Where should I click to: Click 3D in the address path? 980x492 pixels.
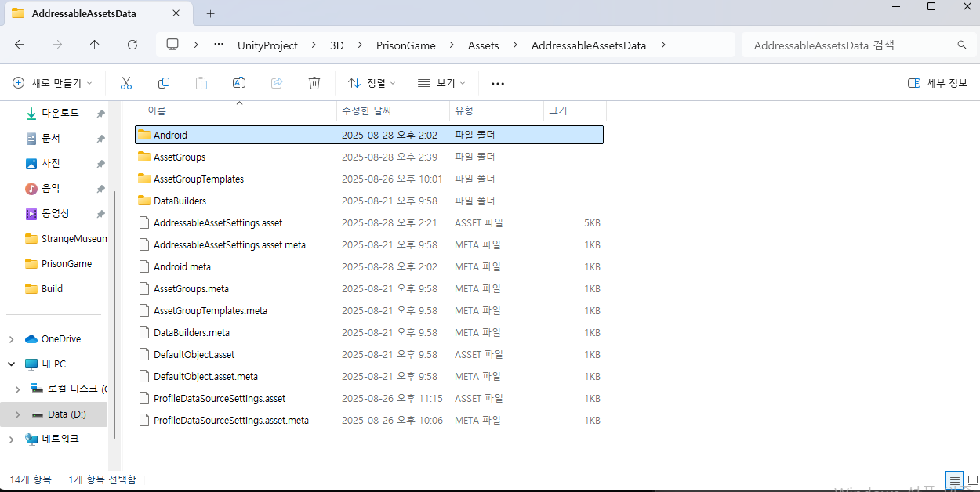click(337, 45)
